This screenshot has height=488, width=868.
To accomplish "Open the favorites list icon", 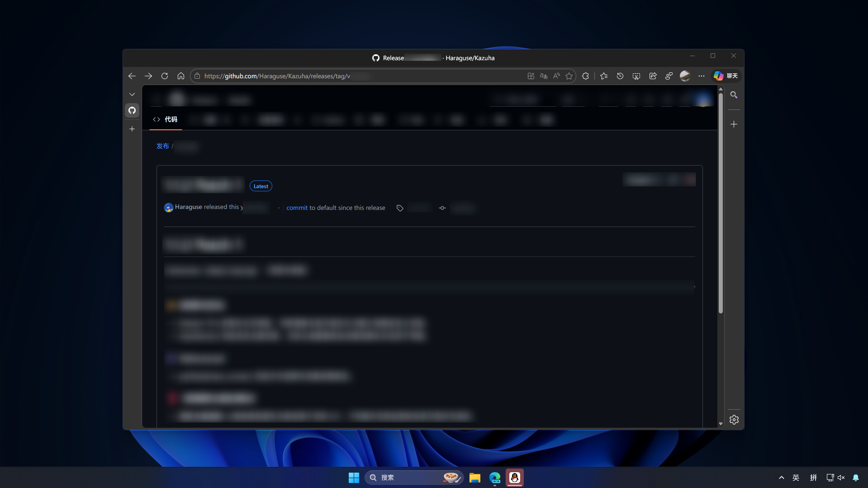I will point(604,76).
